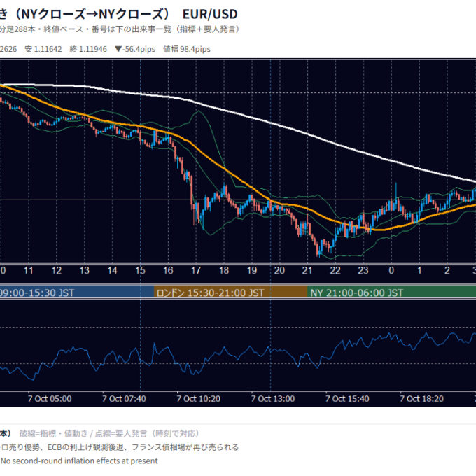Click the line 'No second-round inflation effects at present'

click(x=79, y=461)
